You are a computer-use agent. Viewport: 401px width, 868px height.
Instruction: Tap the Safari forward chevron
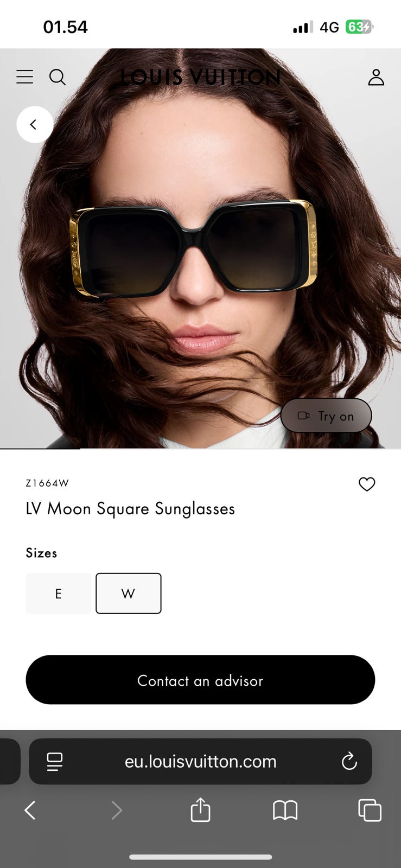(x=116, y=810)
